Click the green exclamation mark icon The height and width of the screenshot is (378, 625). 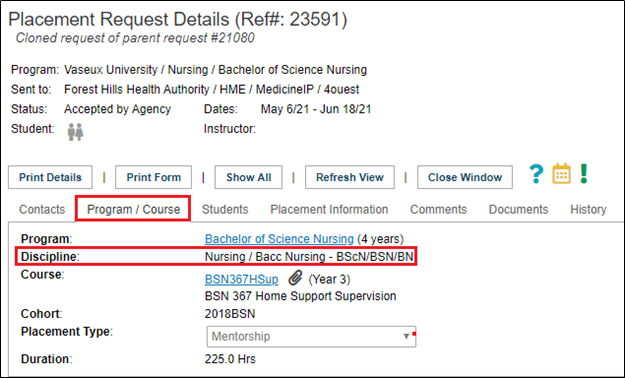pos(584,174)
